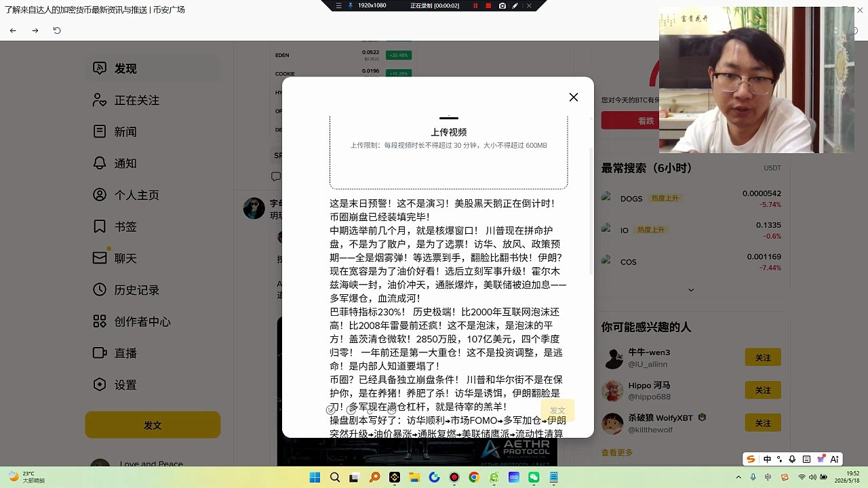
Task: Open Windows taskbar search
Action: click(x=335, y=477)
